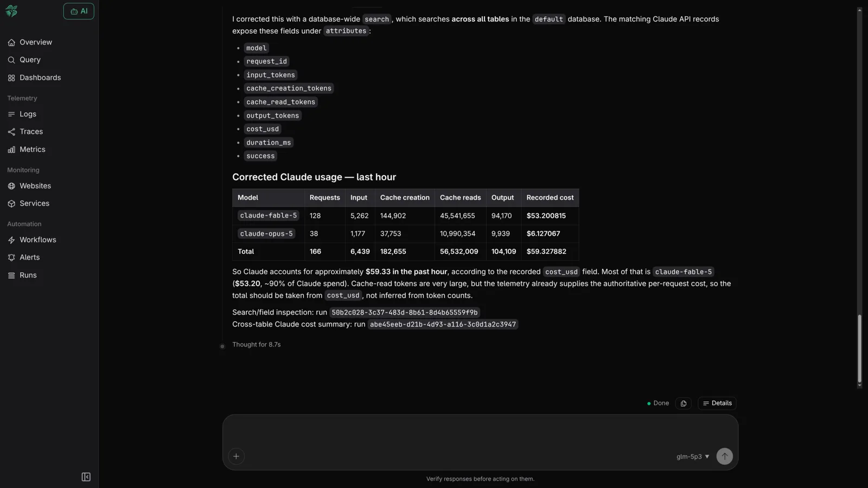
Task: Open the Details panel button
Action: point(717,403)
